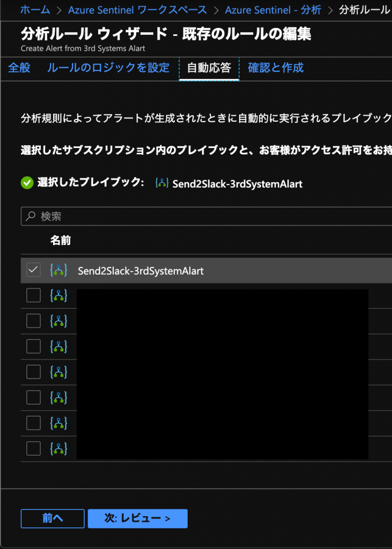The width and height of the screenshot is (392, 549).
Task: Tick the checkbox in the fourth playbook row
Action: coord(33,347)
